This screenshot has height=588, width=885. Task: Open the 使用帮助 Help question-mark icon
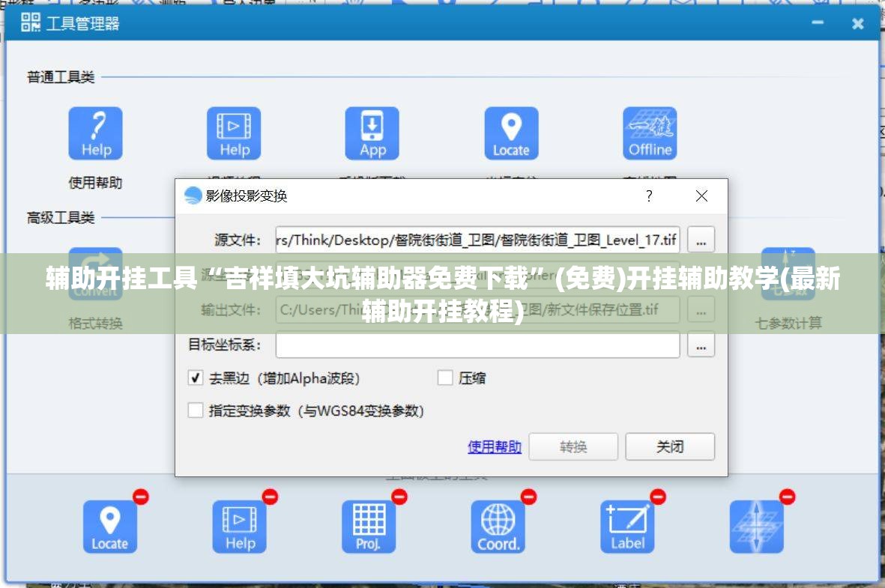95,133
